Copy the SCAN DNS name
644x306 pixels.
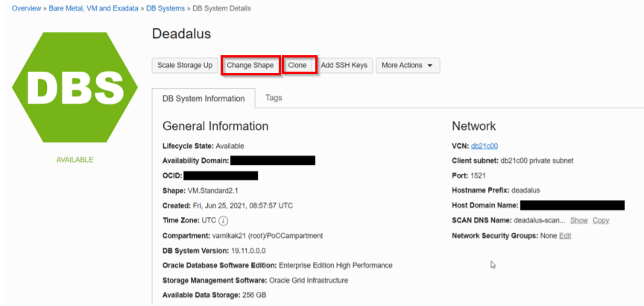point(601,221)
